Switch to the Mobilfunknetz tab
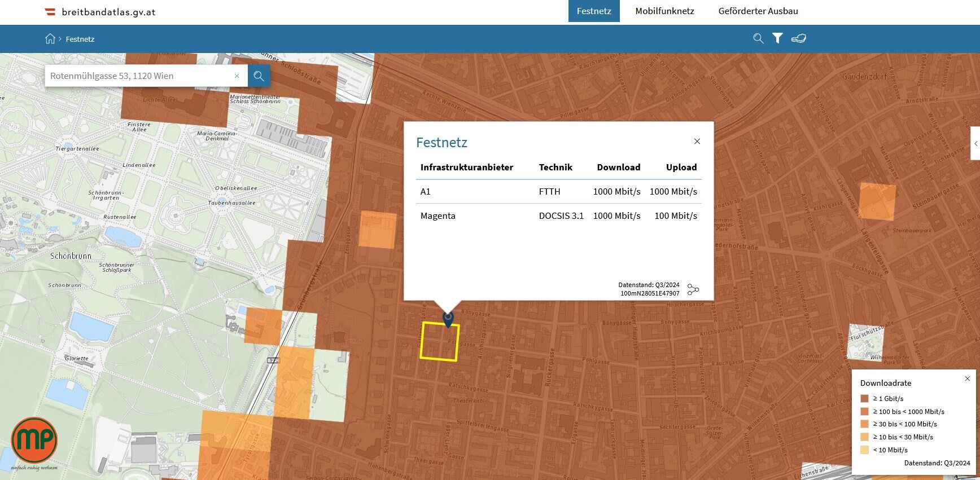 pyautogui.click(x=664, y=11)
